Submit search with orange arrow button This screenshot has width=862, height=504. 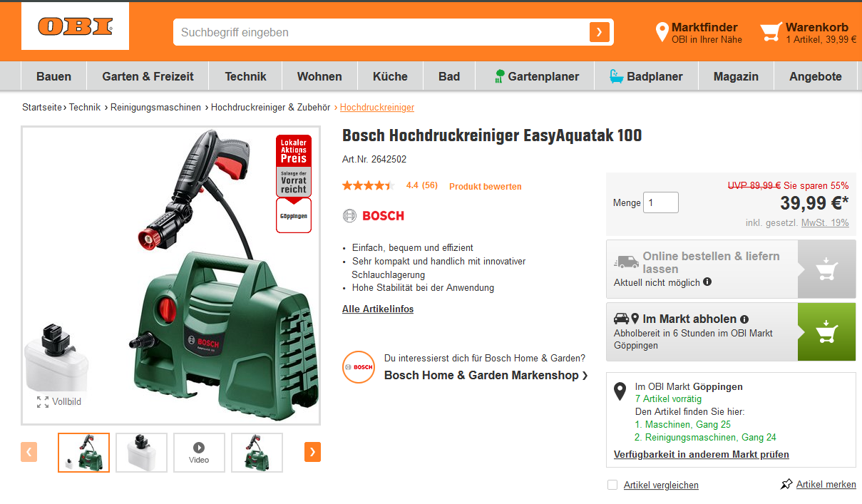click(x=599, y=32)
